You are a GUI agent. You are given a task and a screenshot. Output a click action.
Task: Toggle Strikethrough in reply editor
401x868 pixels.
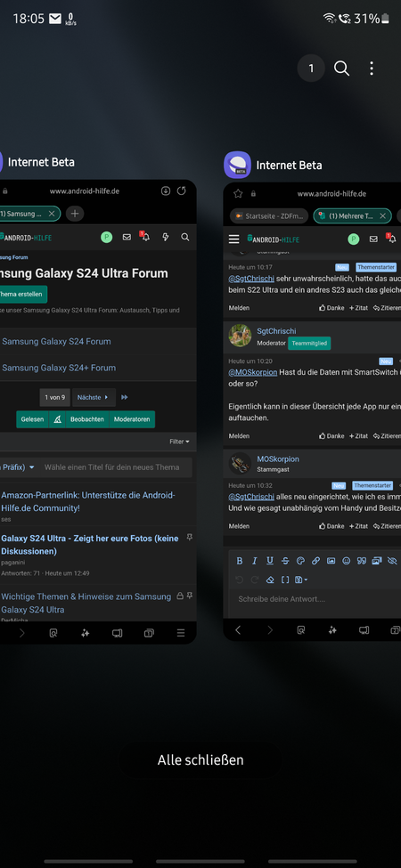click(285, 561)
